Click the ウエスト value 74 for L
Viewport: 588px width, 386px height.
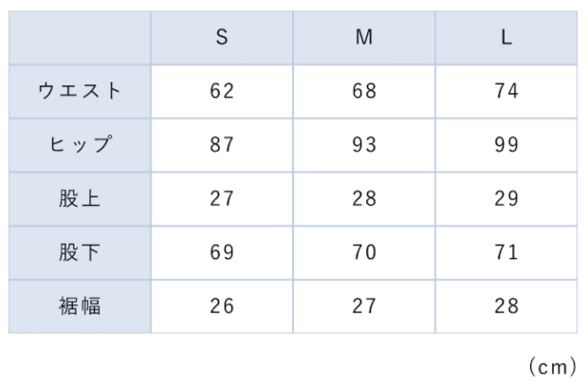click(x=506, y=92)
